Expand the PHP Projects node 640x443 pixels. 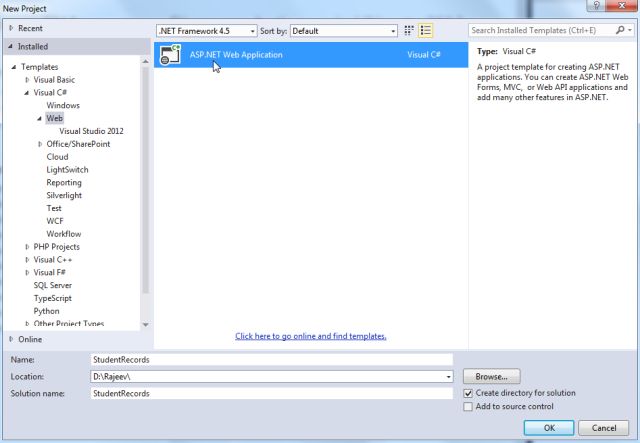[27, 247]
